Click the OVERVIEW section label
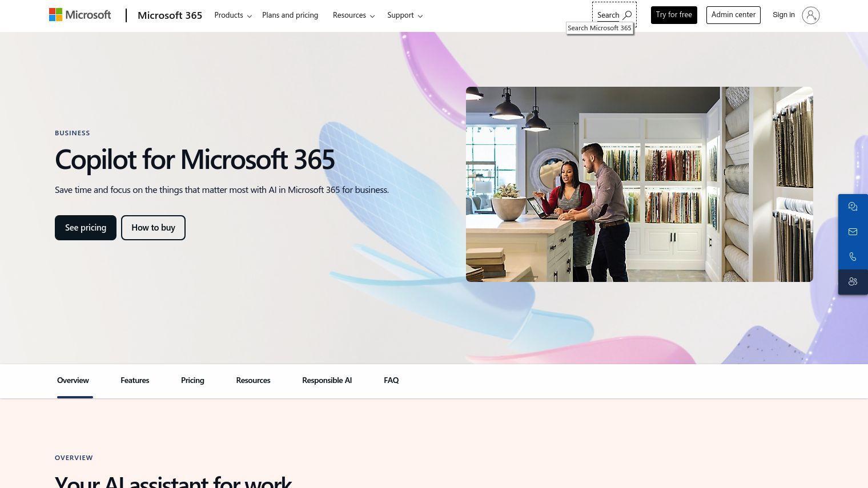868x488 pixels. pyautogui.click(x=74, y=458)
